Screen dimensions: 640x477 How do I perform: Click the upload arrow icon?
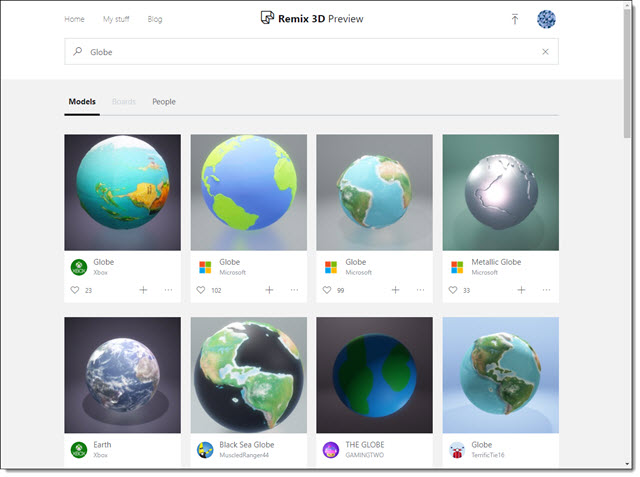click(515, 19)
